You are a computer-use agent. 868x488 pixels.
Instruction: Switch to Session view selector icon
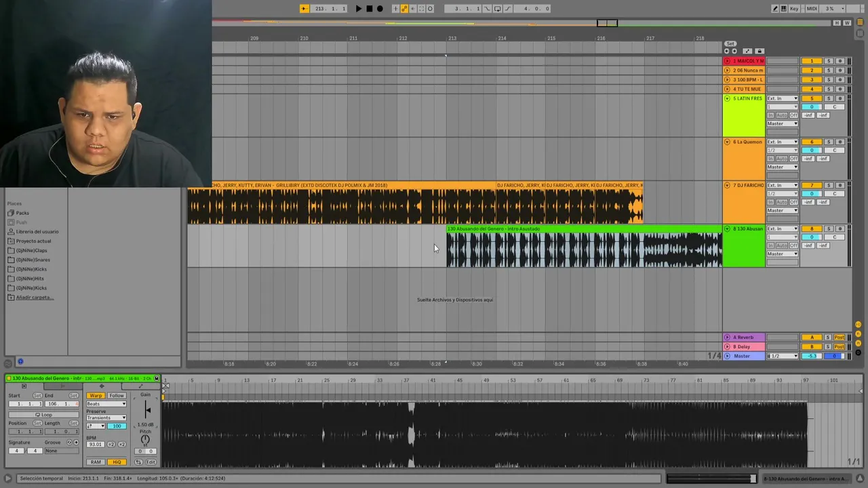pyautogui.click(x=860, y=33)
